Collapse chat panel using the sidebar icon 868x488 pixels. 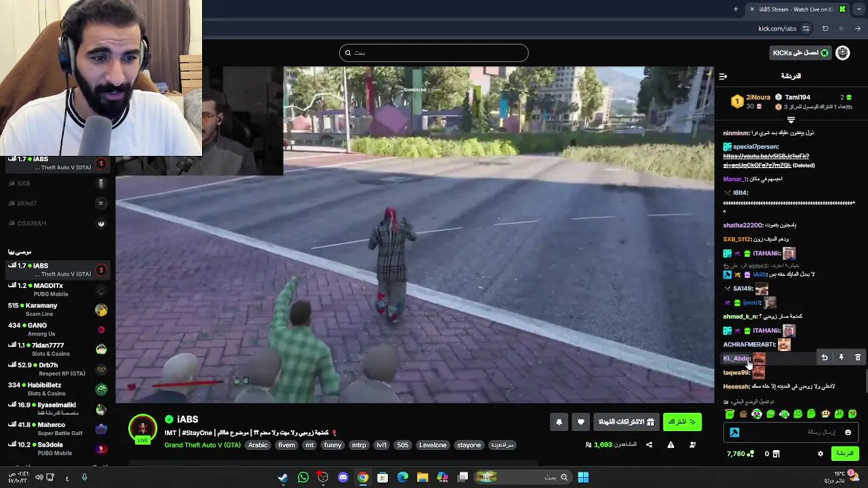coord(723,76)
